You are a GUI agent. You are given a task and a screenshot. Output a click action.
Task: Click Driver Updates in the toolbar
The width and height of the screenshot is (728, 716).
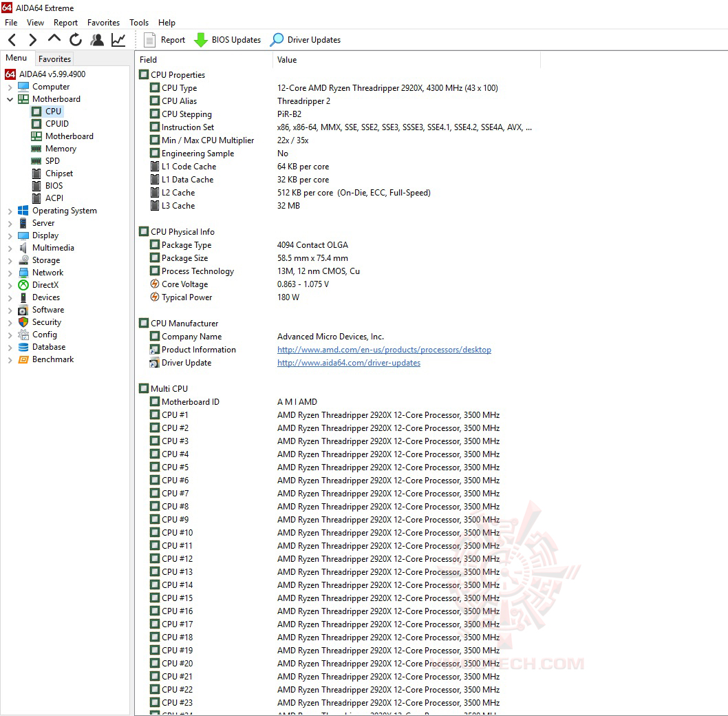coord(306,40)
